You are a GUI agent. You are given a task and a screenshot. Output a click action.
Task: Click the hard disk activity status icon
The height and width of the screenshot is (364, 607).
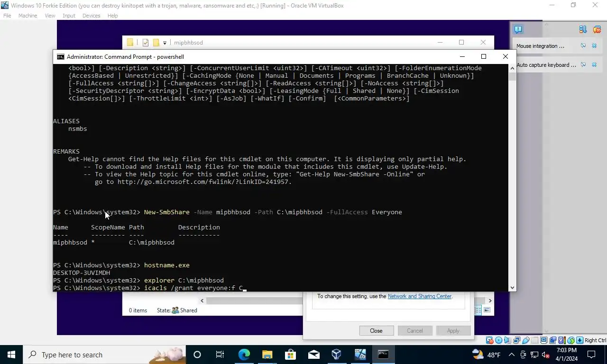[490, 340]
